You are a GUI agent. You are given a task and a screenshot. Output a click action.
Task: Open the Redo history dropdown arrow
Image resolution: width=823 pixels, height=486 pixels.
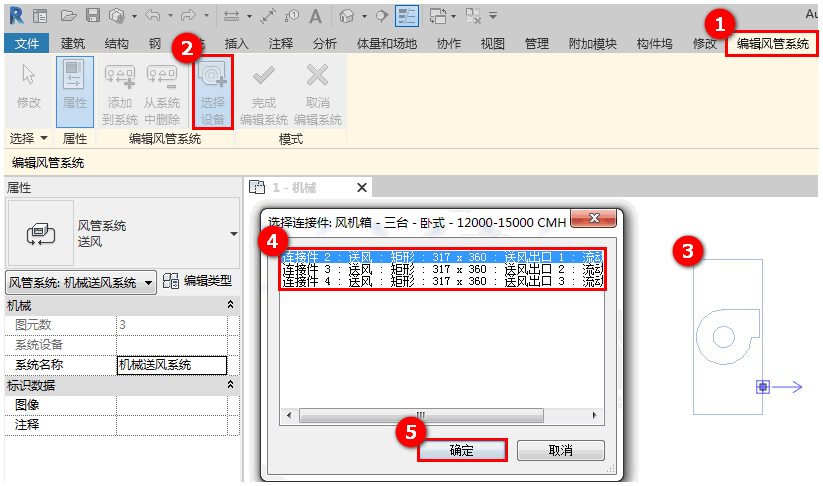(206, 16)
